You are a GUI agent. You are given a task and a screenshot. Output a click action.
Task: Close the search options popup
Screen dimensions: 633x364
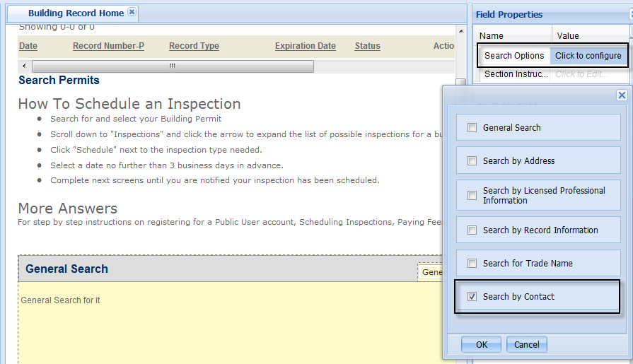(x=622, y=95)
